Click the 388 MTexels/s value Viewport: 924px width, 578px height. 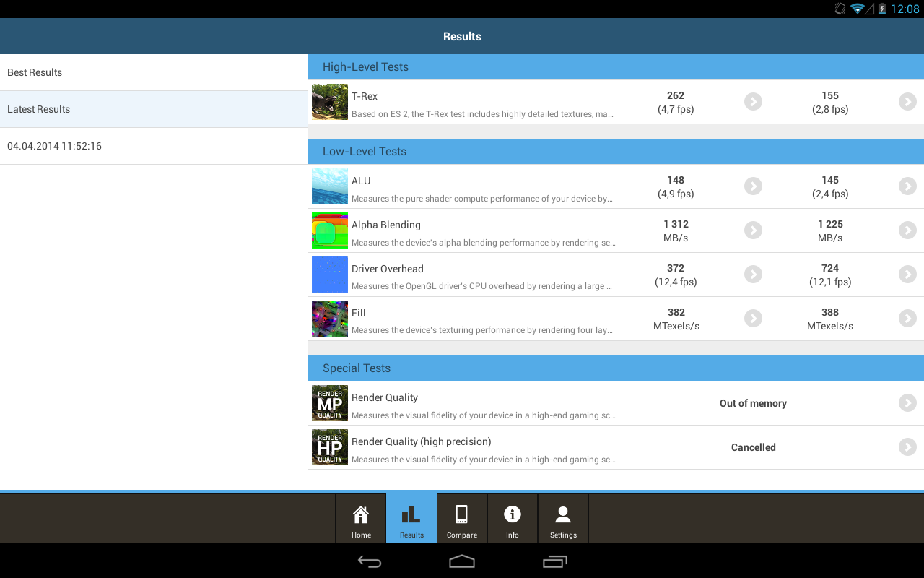click(830, 319)
